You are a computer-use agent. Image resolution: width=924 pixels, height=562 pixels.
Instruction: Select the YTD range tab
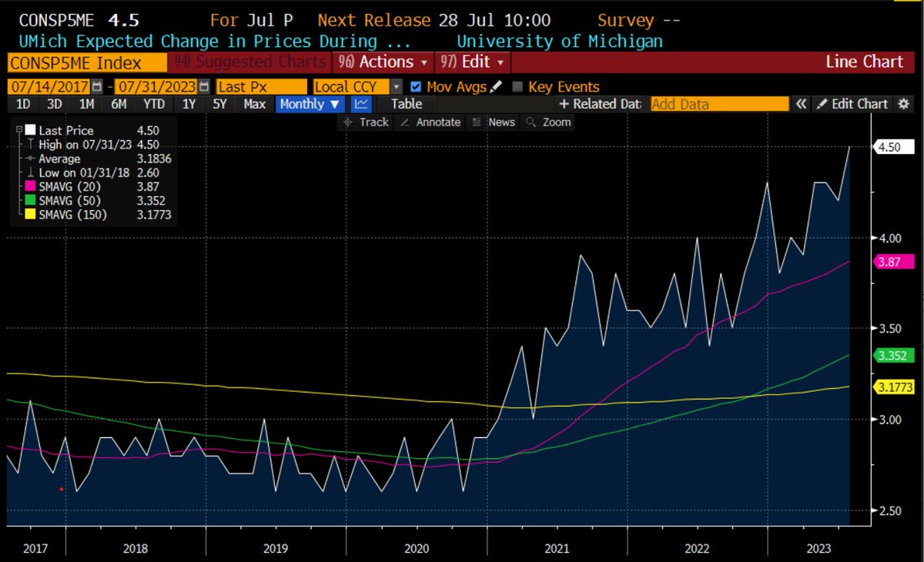click(153, 104)
